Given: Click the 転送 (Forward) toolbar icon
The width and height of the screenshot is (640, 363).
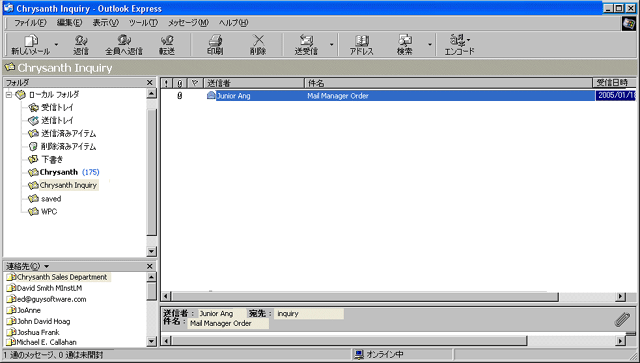Looking at the screenshot, I should 167,45.
